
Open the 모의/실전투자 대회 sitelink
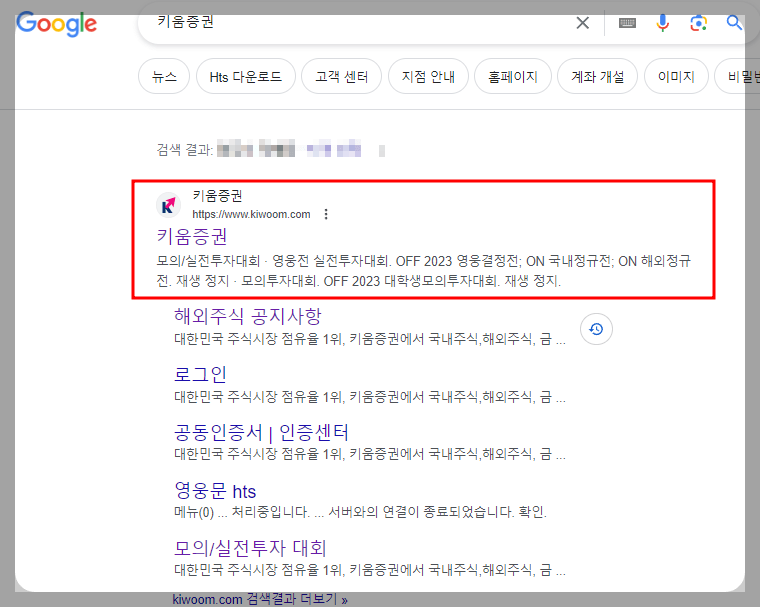click(x=250, y=548)
